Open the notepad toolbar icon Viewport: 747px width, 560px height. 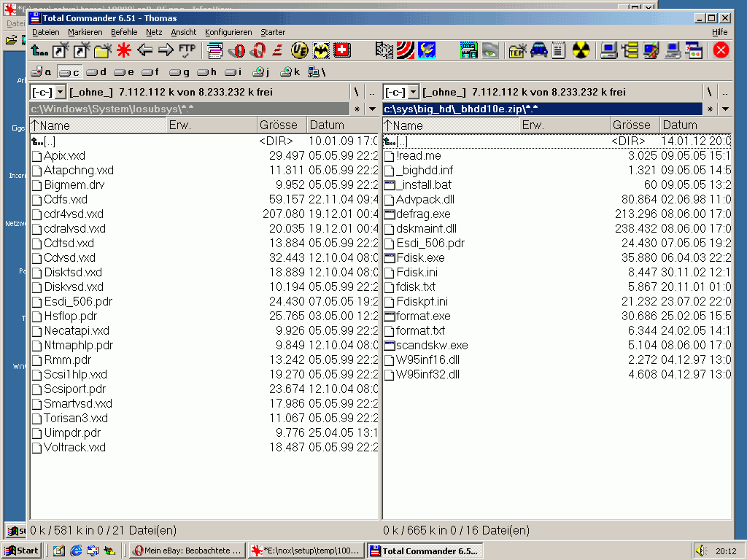[x=559, y=50]
